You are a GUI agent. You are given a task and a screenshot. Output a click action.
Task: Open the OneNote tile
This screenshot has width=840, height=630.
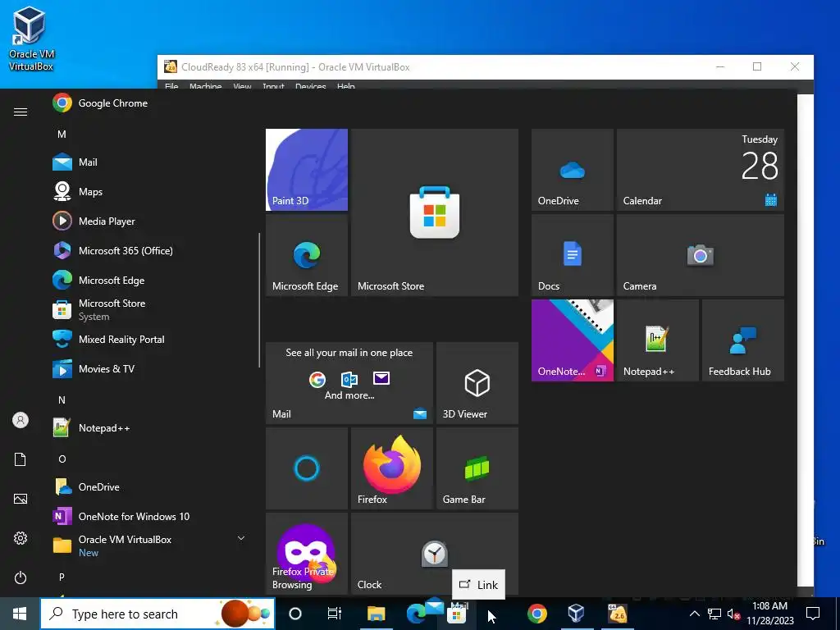pyautogui.click(x=572, y=340)
